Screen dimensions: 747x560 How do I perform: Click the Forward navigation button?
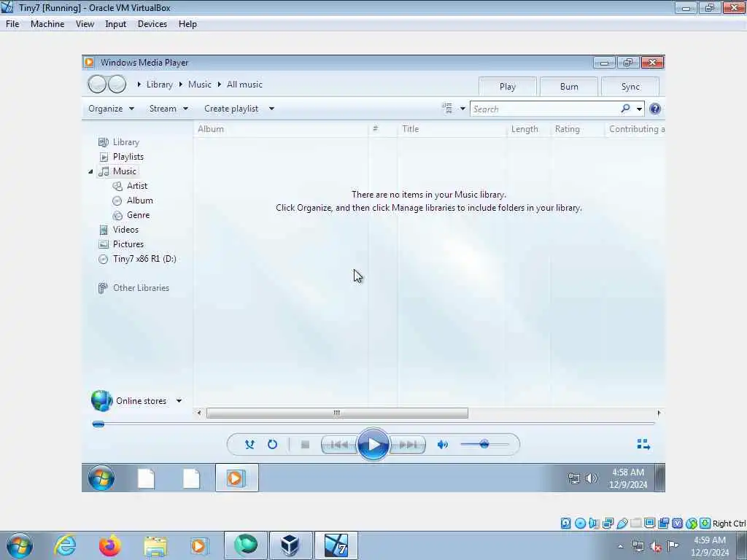pyautogui.click(x=117, y=85)
